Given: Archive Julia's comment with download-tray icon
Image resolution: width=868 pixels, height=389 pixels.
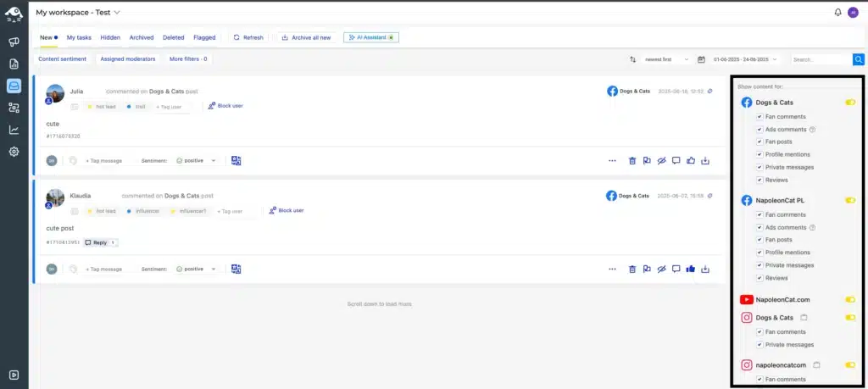Looking at the screenshot, I should point(705,161).
